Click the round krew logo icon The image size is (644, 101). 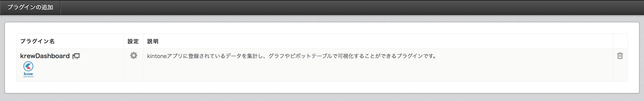[x=28, y=67]
